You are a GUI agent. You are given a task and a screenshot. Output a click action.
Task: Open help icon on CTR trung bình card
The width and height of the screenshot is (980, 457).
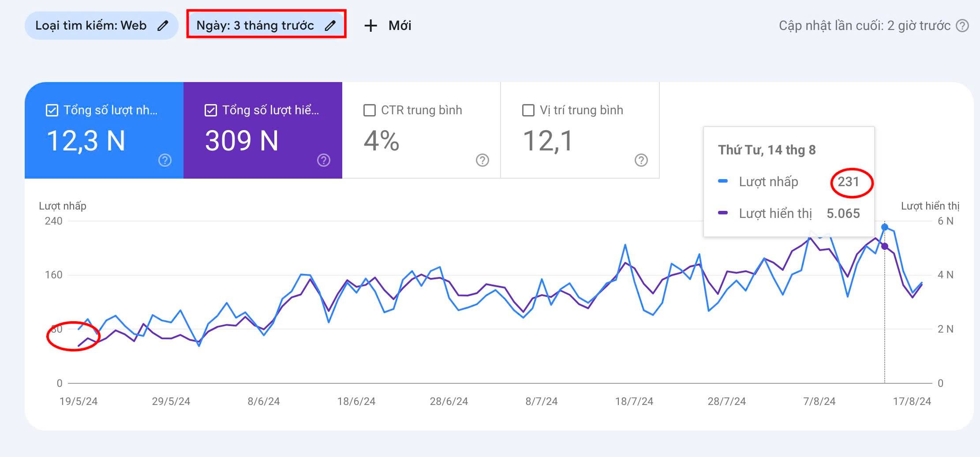point(483,160)
